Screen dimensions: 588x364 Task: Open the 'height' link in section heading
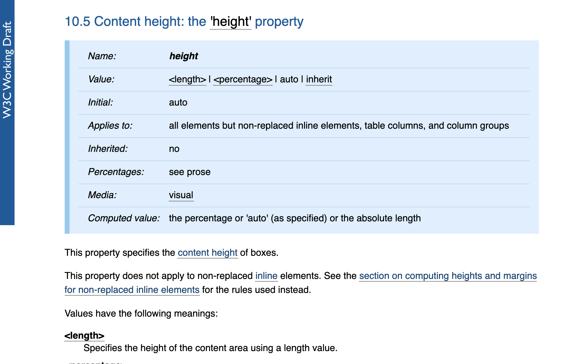(231, 22)
